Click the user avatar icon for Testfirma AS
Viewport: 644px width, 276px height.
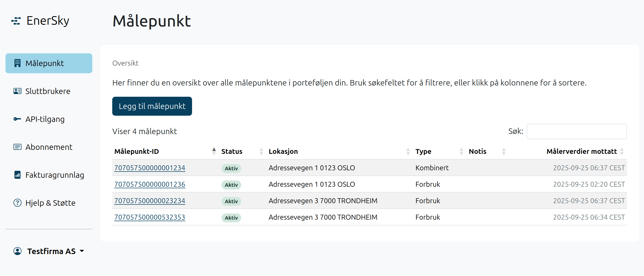(x=17, y=251)
